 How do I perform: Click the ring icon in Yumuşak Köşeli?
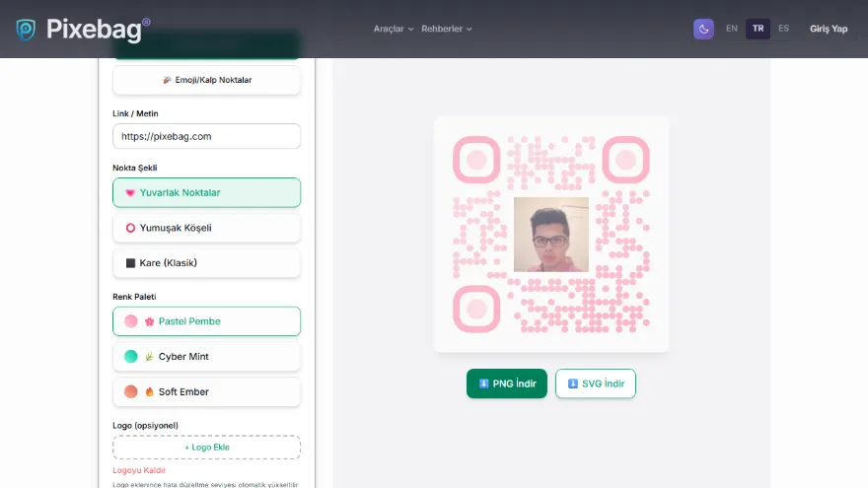(x=130, y=228)
